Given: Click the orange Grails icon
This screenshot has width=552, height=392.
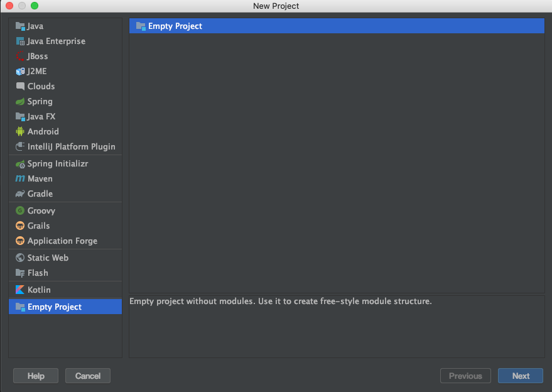Looking at the screenshot, I should 20,226.
